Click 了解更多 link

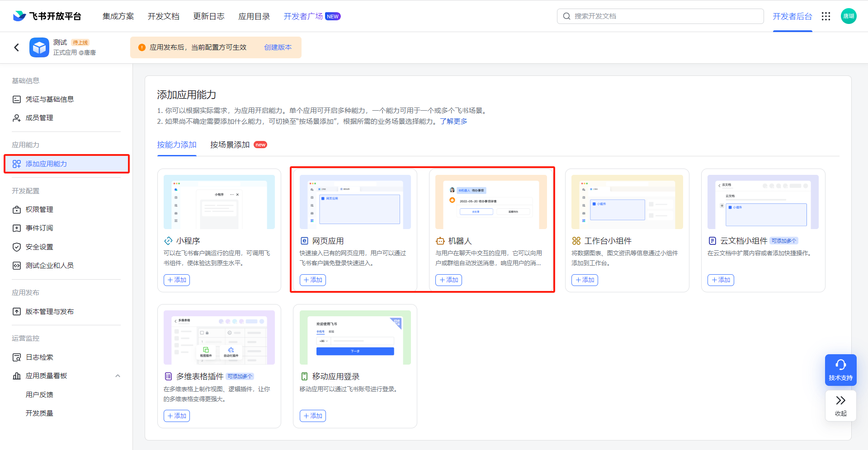point(453,122)
